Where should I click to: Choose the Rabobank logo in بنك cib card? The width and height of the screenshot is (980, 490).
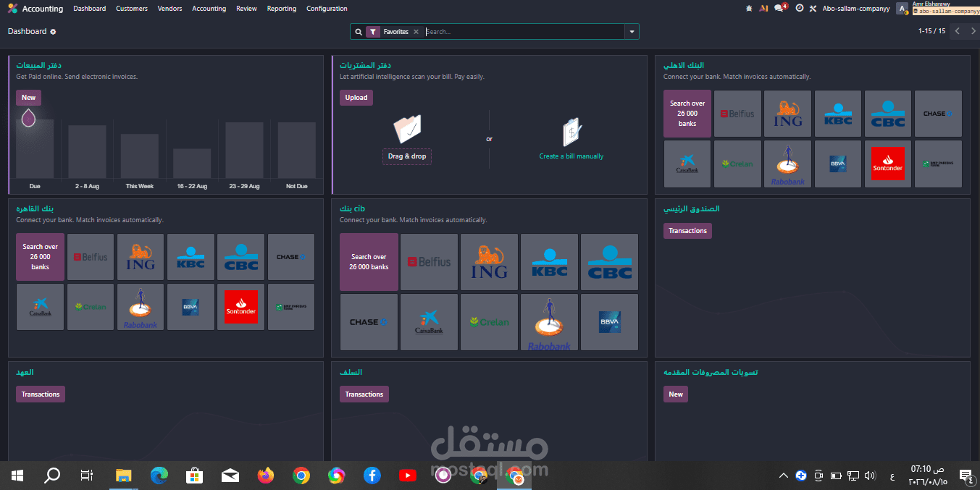[x=549, y=322]
